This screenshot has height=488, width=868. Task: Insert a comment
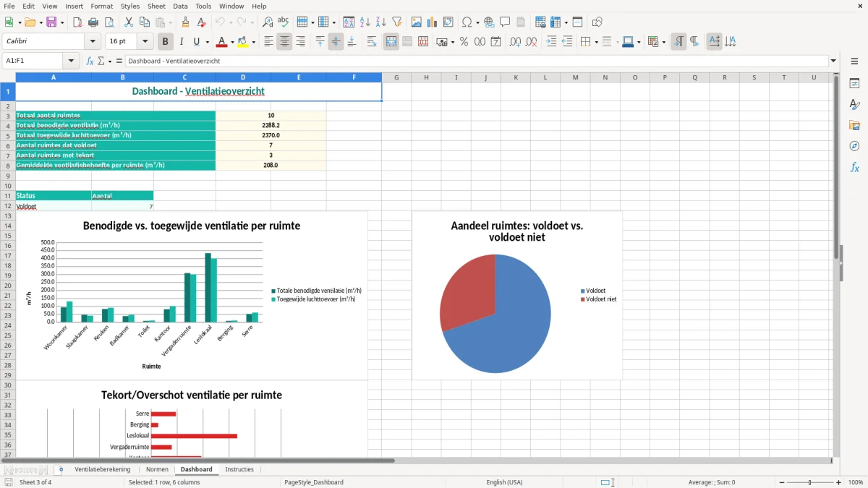505,22
